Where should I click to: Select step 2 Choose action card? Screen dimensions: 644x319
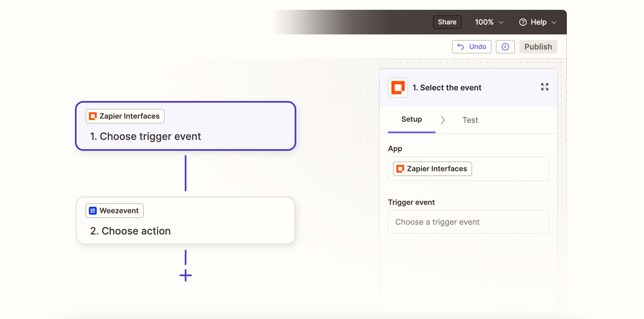pos(185,221)
